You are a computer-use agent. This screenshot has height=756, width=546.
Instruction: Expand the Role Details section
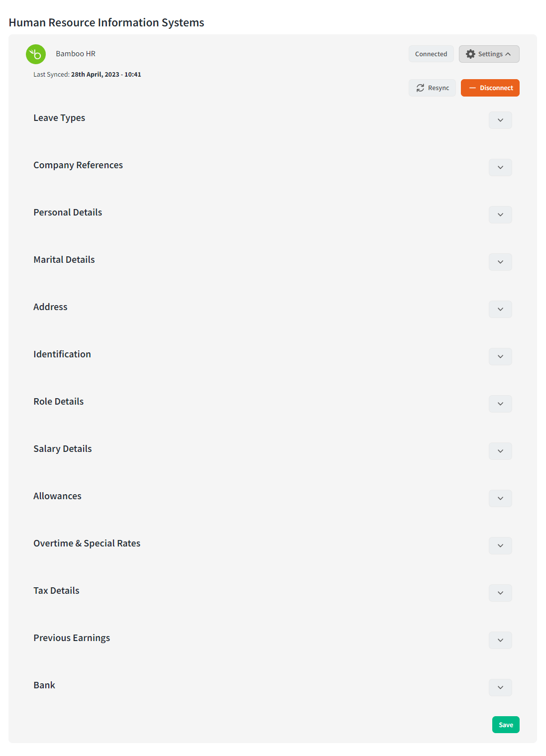(500, 404)
